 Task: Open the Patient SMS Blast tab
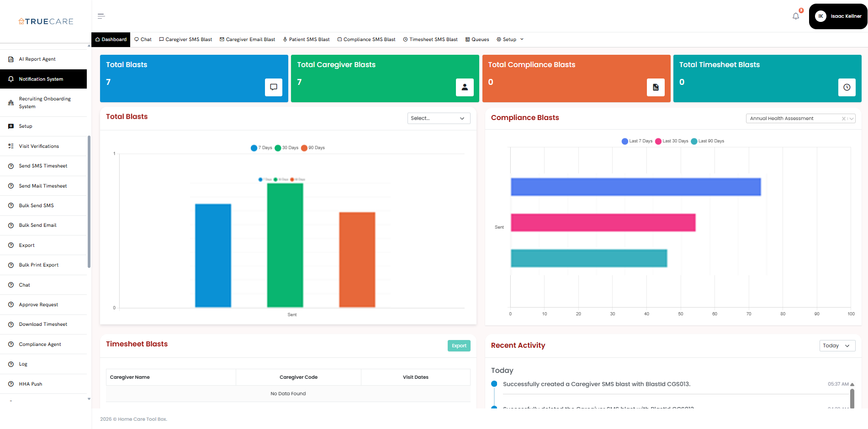pos(306,40)
